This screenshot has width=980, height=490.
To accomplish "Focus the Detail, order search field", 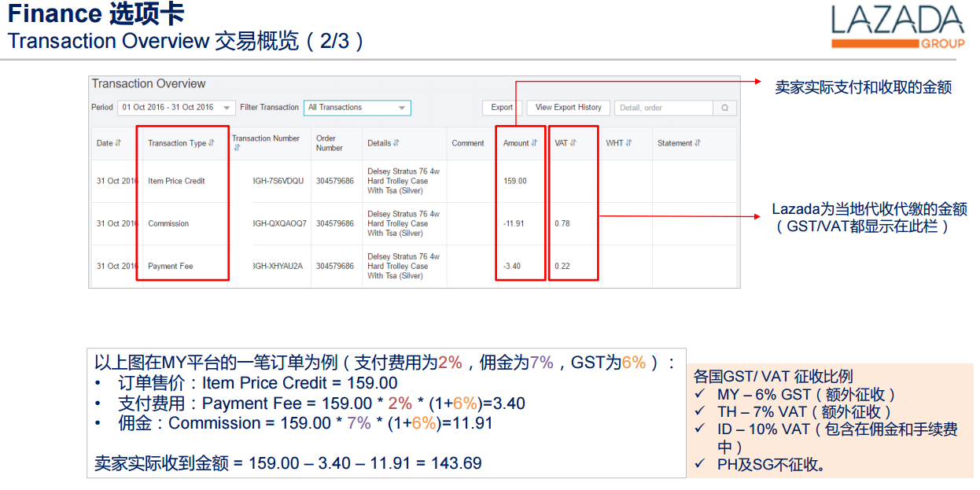I will pos(665,108).
